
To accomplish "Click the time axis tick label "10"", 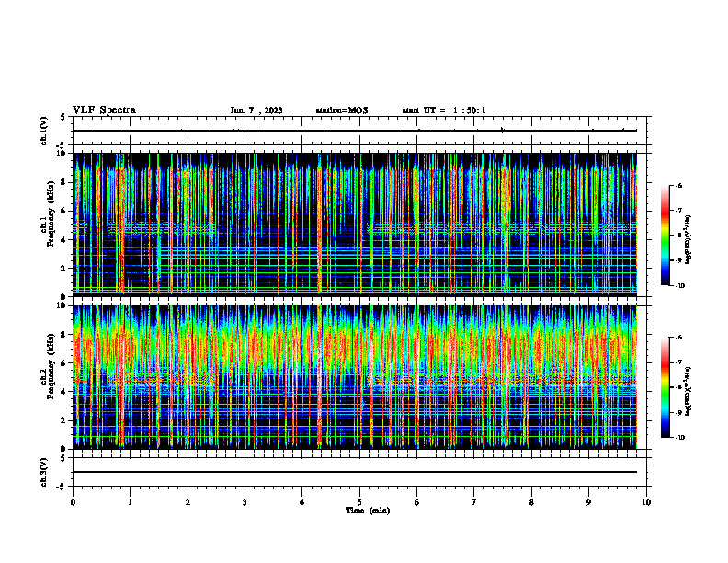I will click(x=646, y=502).
